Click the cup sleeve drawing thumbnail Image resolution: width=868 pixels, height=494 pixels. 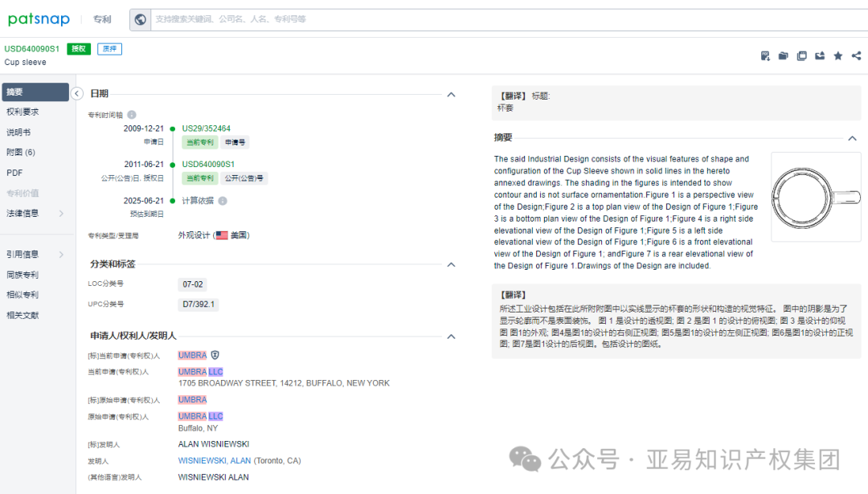pyautogui.click(x=816, y=198)
